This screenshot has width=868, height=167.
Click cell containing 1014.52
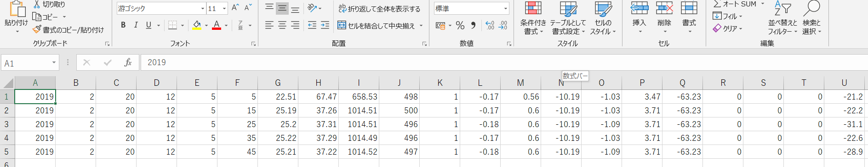point(359,152)
